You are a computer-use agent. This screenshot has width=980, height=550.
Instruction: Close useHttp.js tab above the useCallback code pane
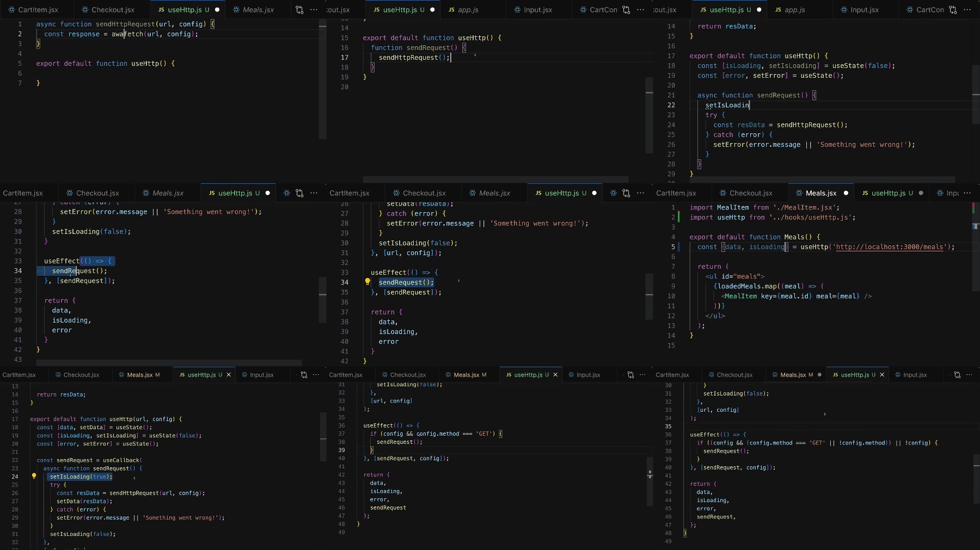coord(229,375)
